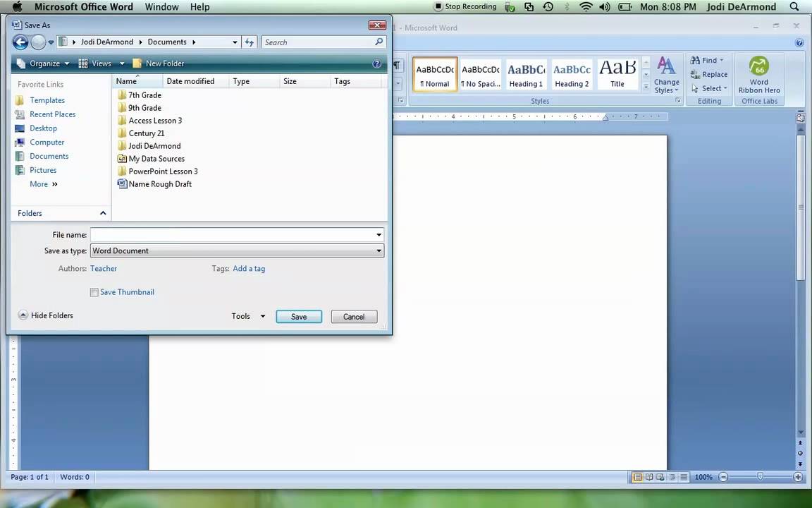Expand the Styles gallery More arrow
Viewport: 812px width, 508px height.
646,87
